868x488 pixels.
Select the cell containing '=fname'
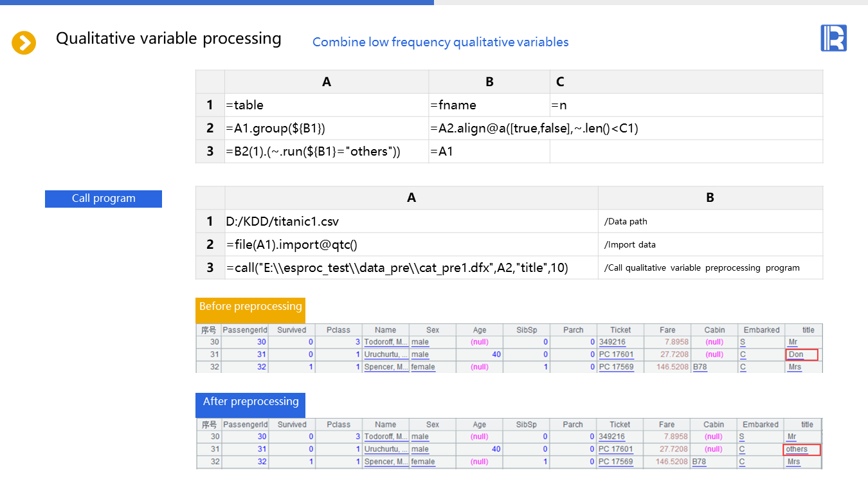click(489, 105)
